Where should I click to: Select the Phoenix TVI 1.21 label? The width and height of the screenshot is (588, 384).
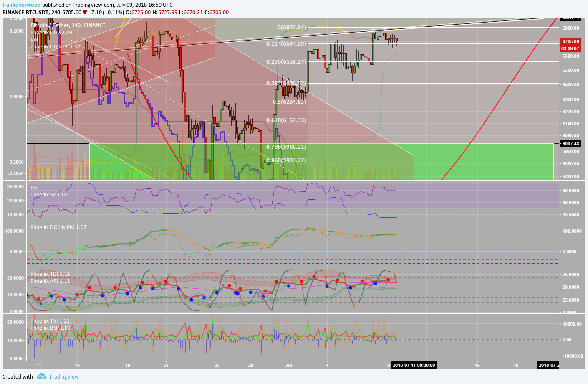click(50, 320)
